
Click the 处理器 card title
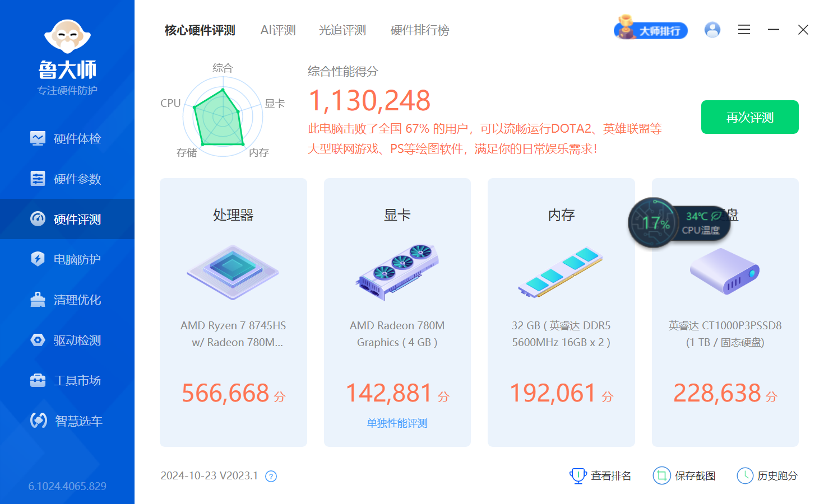[233, 215]
